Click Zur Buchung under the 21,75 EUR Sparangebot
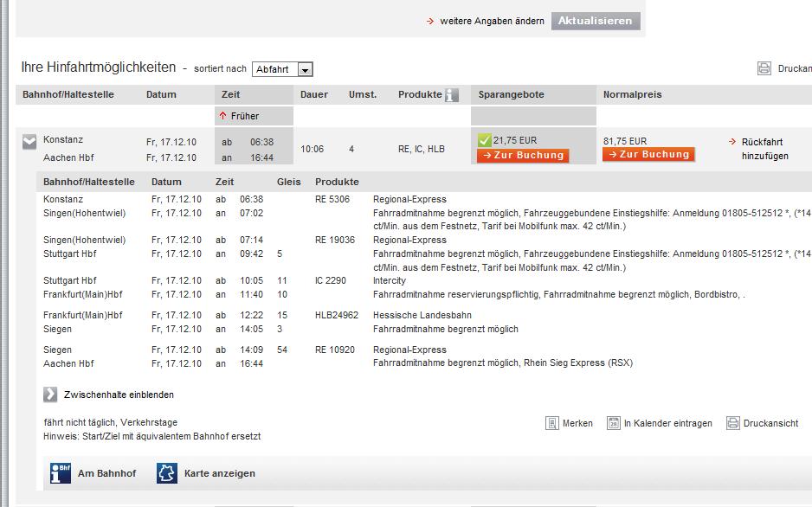The width and height of the screenshot is (812, 507). coord(523,156)
